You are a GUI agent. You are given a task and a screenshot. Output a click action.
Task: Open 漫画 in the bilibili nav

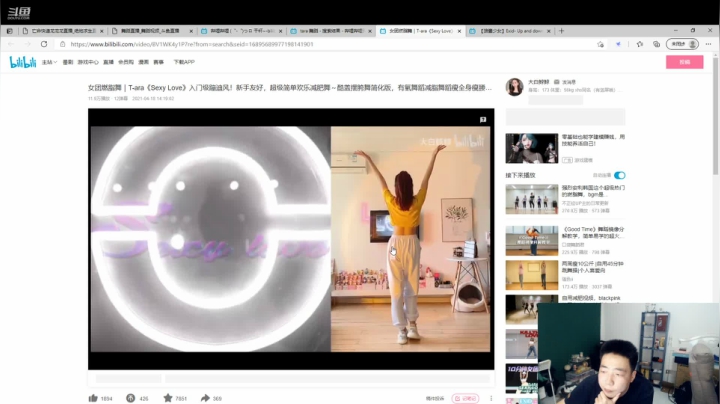pos(144,62)
